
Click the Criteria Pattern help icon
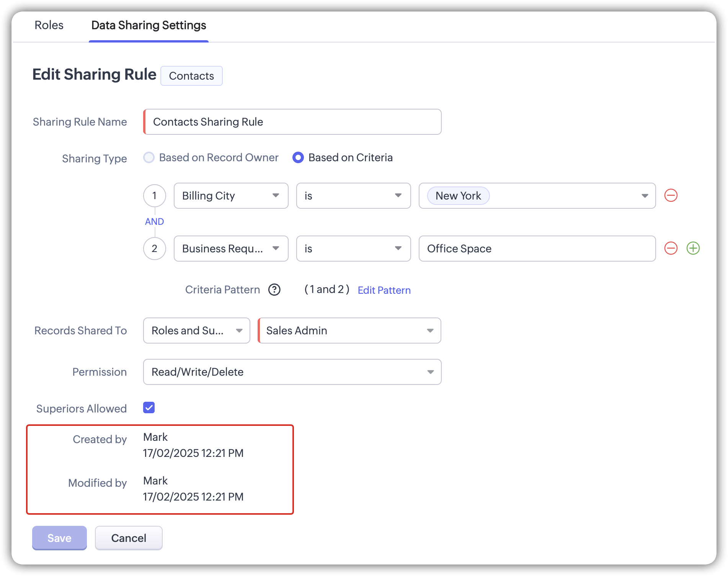point(274,290)
